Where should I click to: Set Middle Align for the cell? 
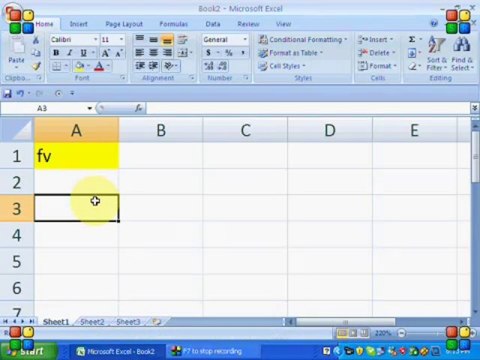click(x=153, y=40)
